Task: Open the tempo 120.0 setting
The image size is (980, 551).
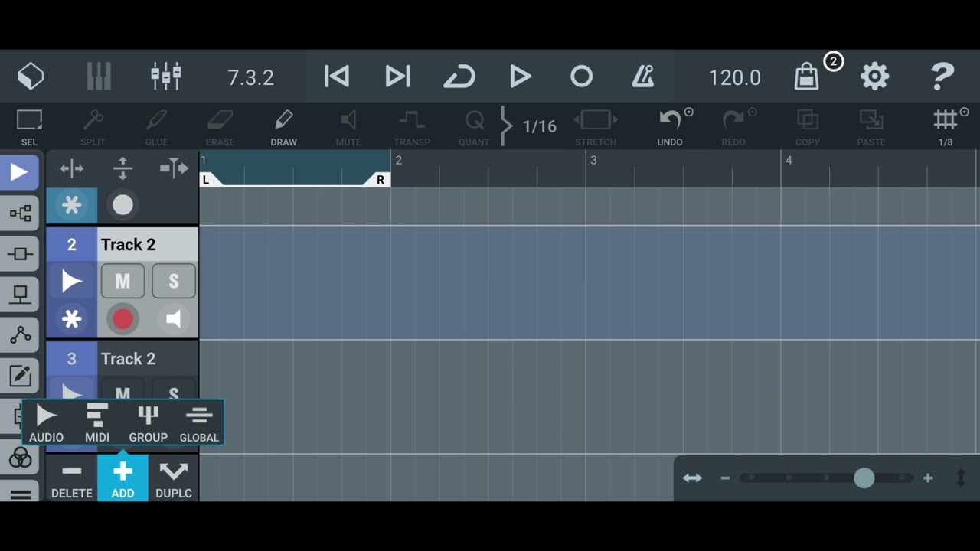Action: point(734,77)
